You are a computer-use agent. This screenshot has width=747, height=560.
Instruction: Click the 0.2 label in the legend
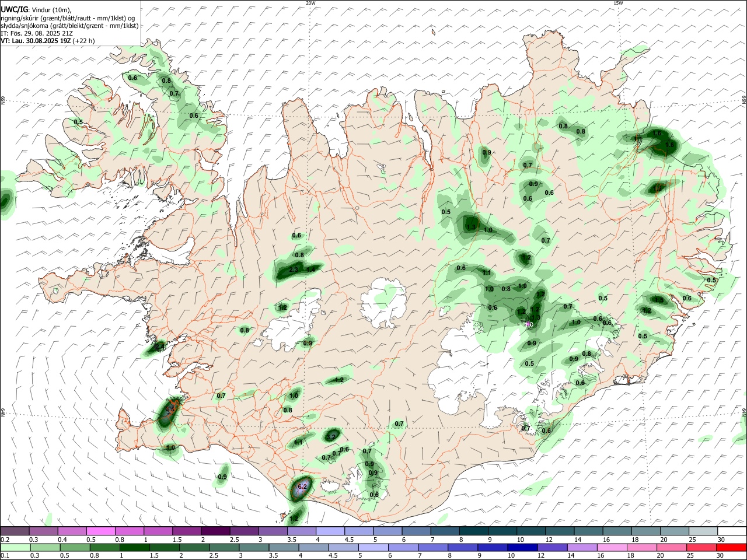[x=5, y=540]
